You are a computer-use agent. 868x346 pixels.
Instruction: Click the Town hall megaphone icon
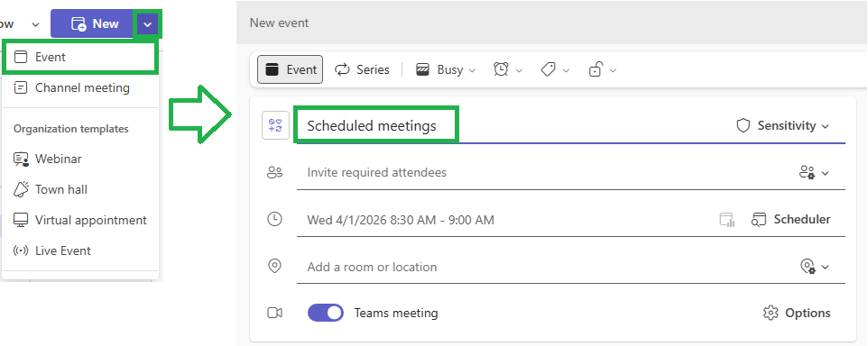21,189
